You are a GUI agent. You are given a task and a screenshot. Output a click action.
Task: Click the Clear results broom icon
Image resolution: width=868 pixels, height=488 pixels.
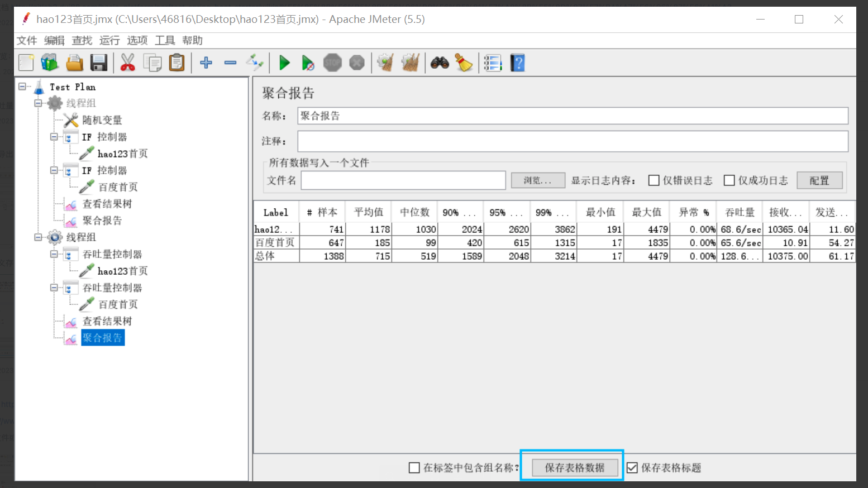click(x=385, y=63)
